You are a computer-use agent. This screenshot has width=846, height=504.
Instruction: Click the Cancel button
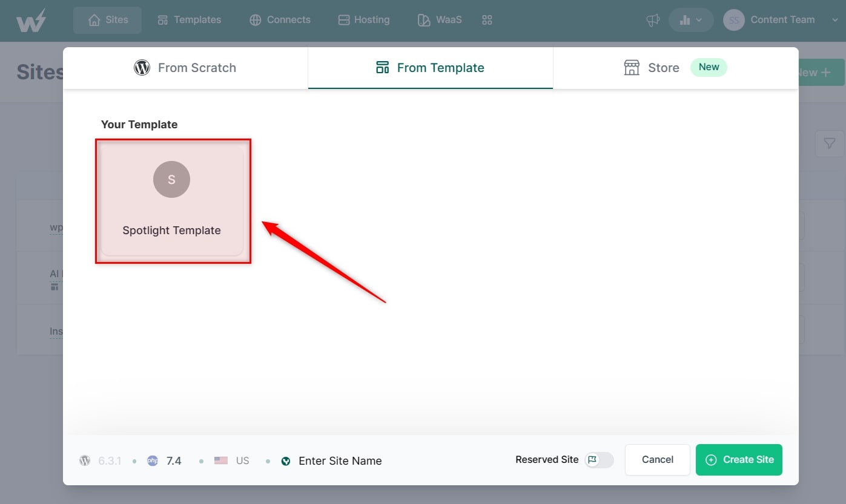pos(658,460)
